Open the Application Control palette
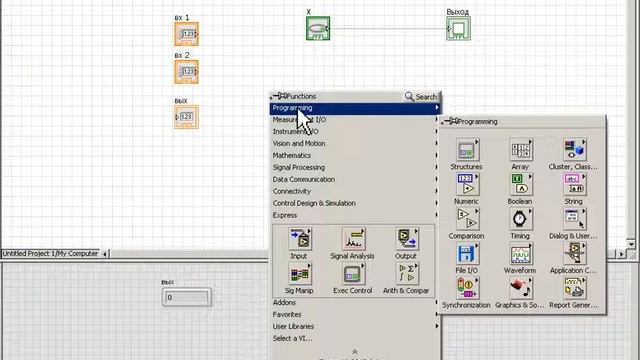Image resolution: width=640 pixels, height=360 pixels. pyautogui.click(x=574, y=254)
